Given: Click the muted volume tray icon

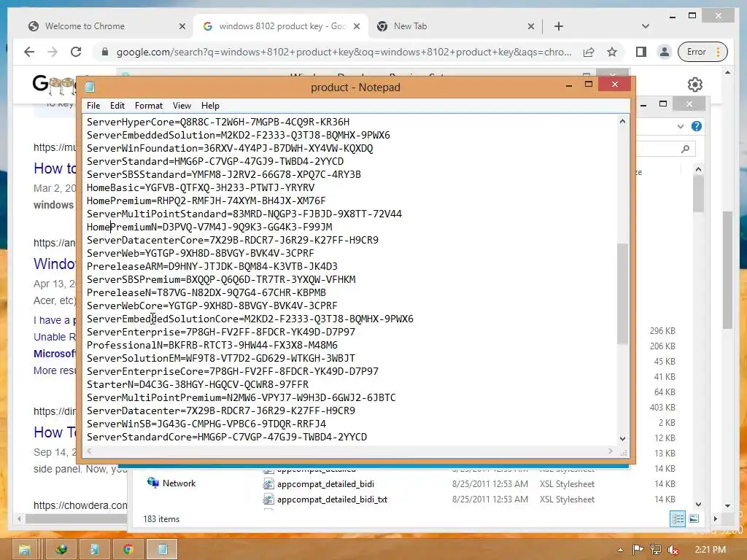Looking at the screenshot, I should (673, 550).
